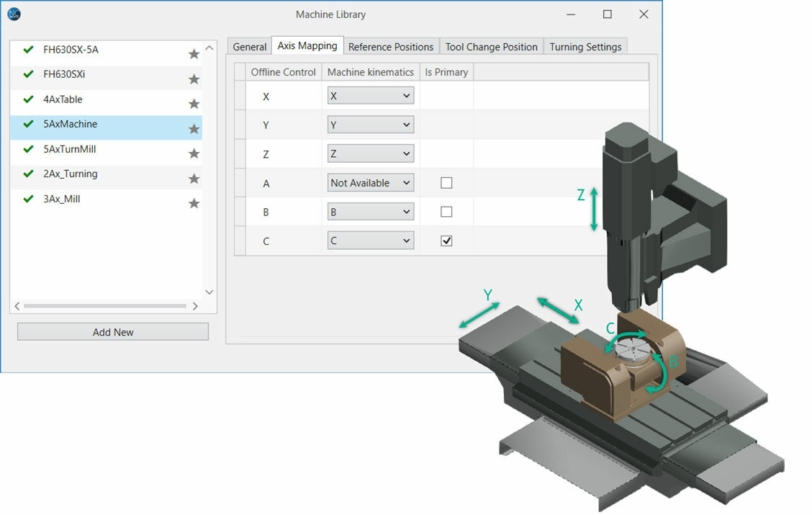Check the Is Primary box for B axis

446,212
